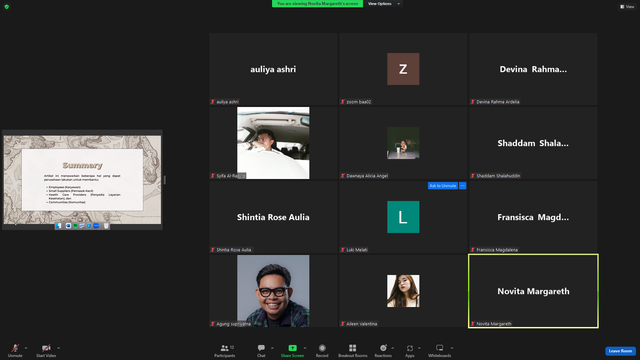Click the Z avatar of zoom baa02

tap(403, 69)
